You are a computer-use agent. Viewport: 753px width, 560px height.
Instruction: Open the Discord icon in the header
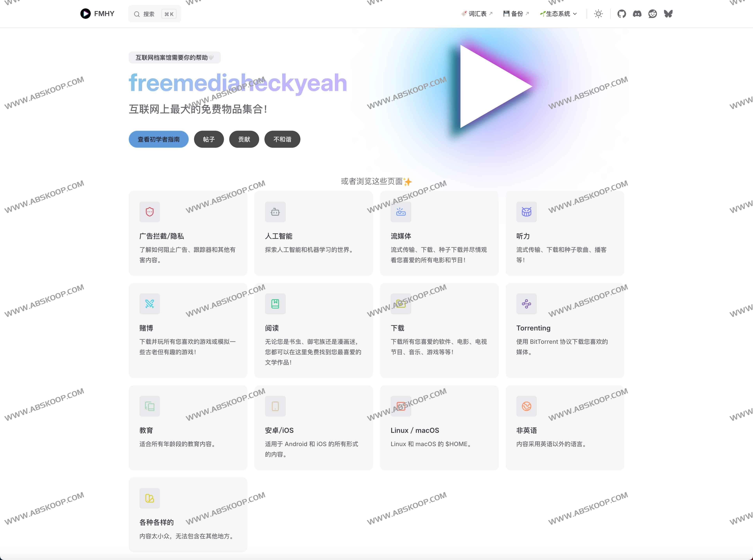coord(637,14)
